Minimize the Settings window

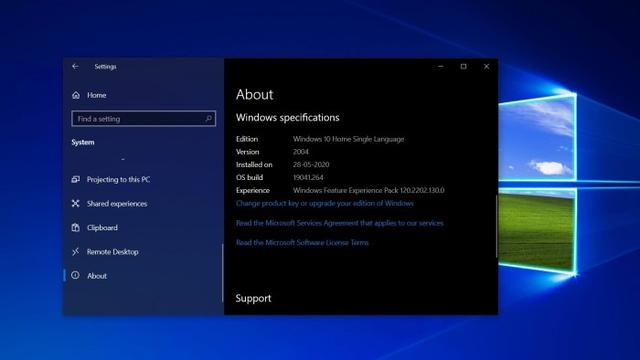point(440,66)
